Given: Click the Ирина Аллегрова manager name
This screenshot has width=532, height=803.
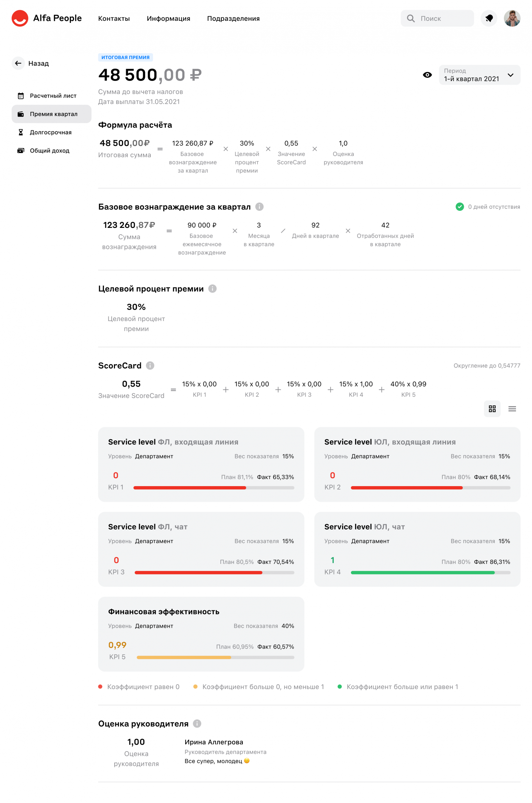Looking at the screenshot, I should point(214,742).
